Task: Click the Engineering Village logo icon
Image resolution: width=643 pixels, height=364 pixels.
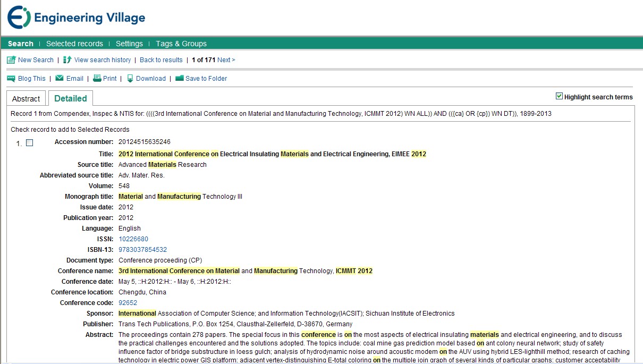Action: [x=19, y=18]
